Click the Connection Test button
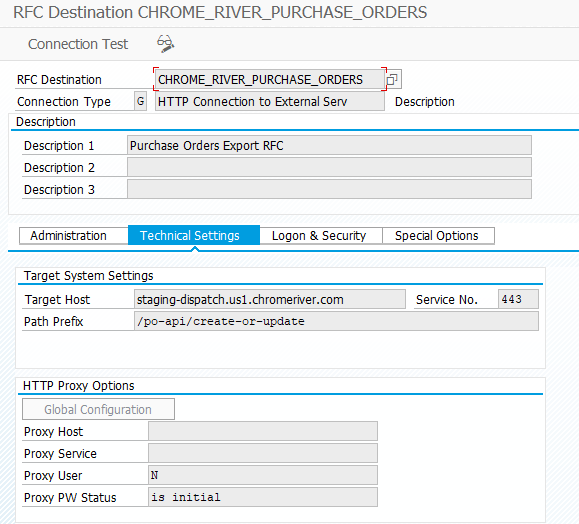The height and width of the screenshot is (524, 579). click(78, 44)
